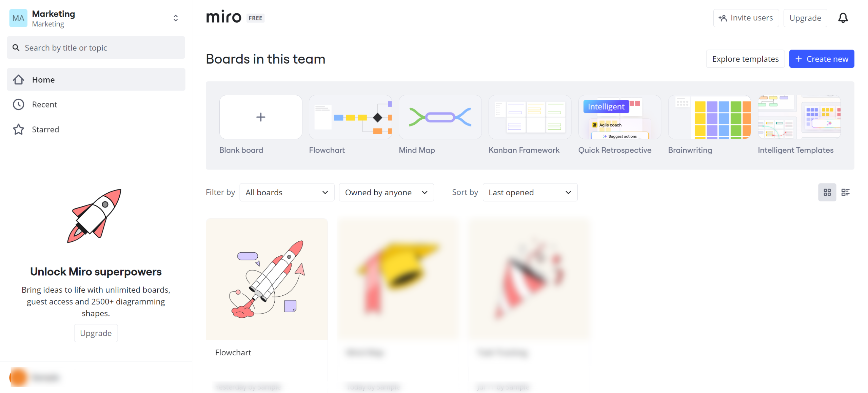Go to Recent in the sidebar
Viewport: 868px width, 393px height.
pos(44,104)
